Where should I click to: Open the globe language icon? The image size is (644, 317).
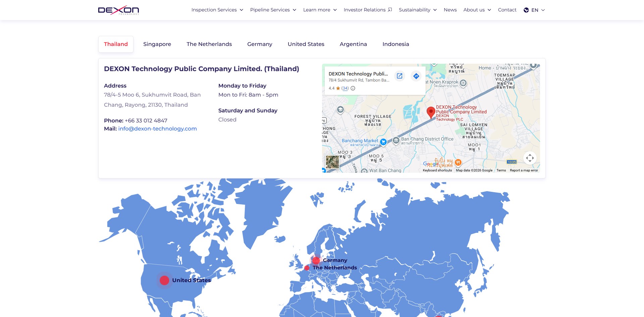526,10
